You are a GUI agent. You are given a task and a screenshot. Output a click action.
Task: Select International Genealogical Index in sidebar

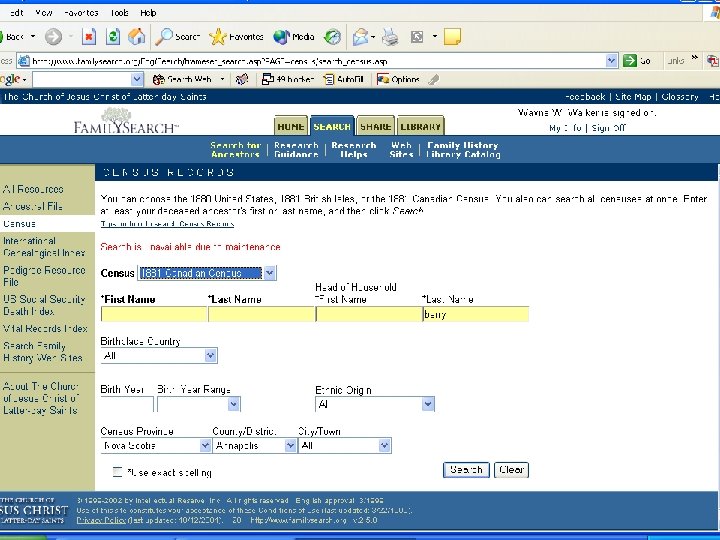coord(44,247)
